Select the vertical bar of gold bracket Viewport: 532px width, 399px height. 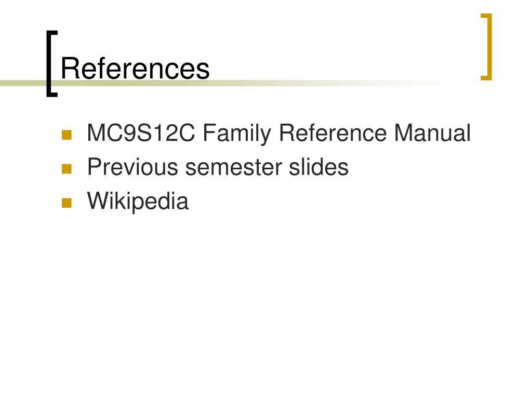[490, 47]
